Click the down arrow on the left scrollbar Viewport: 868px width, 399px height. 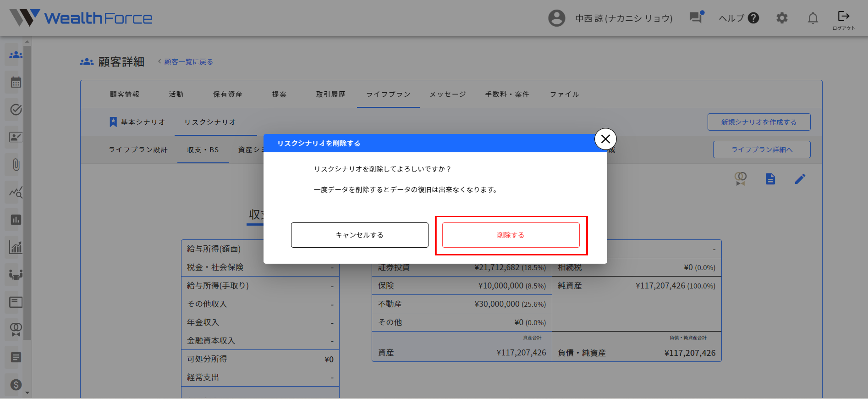coord(27,392)
